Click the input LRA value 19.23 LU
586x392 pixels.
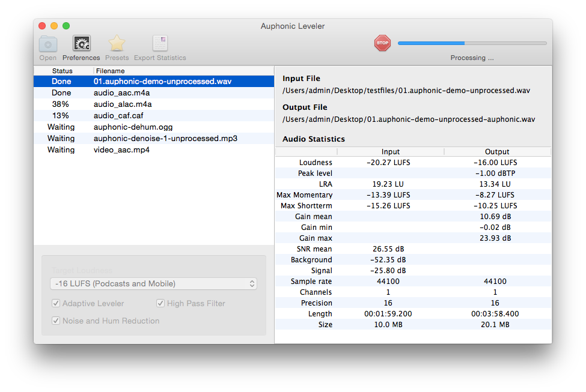tap(388, 184)
